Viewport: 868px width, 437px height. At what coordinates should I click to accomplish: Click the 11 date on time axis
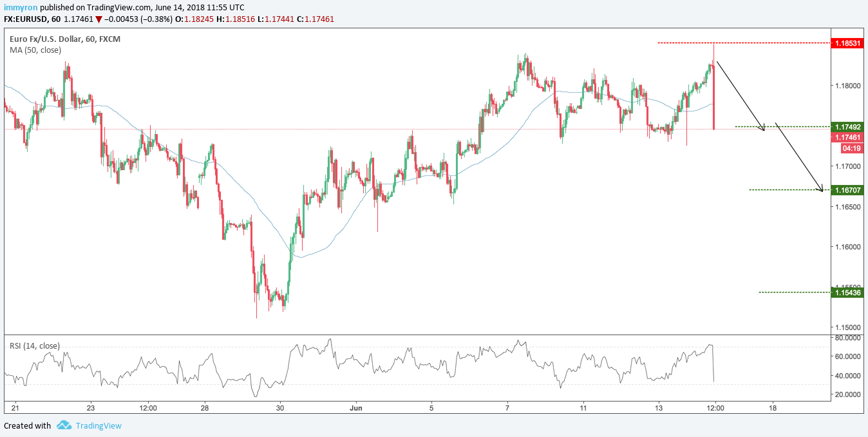pyautogui.click(x=583, y=408)
